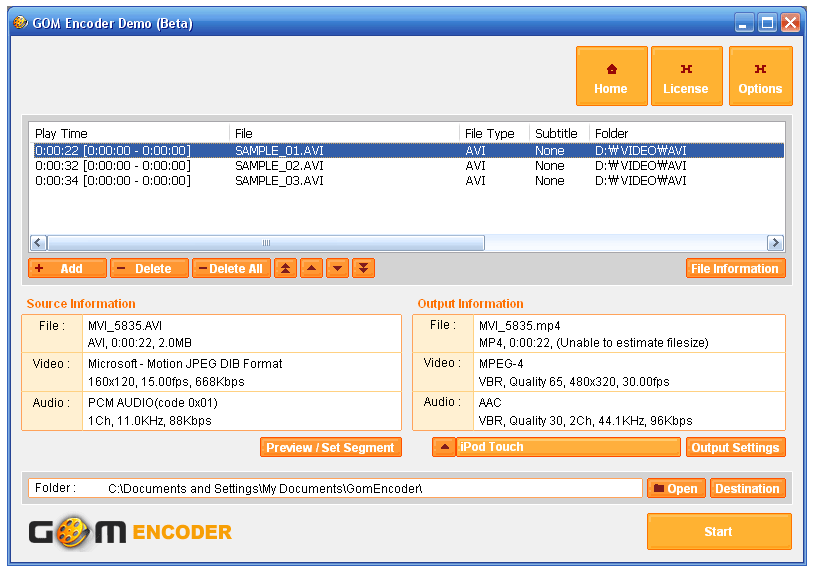Click source file name MVI_5835.AVI
813x573 pixels.
[125, 326]
